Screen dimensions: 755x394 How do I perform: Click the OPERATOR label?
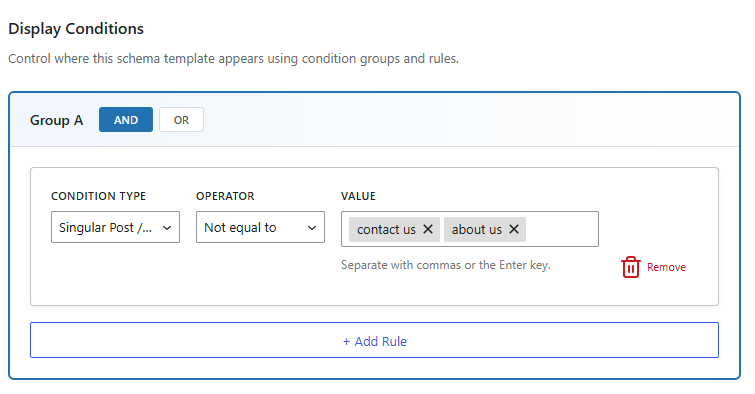click(225, 196)
